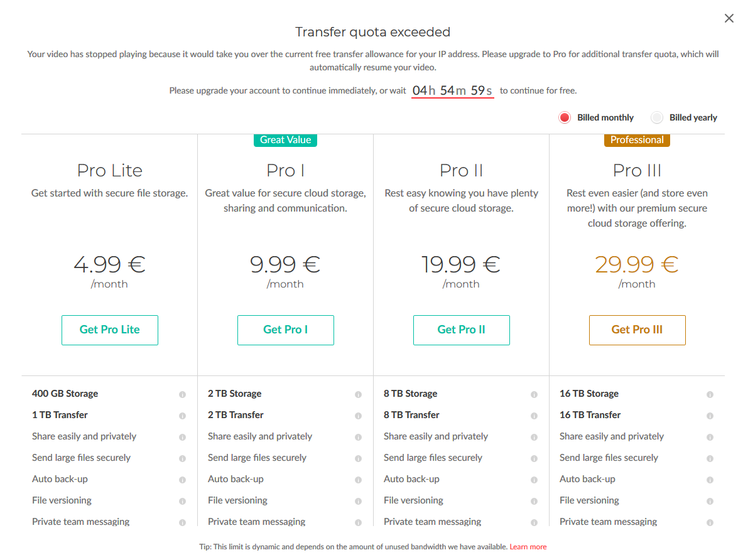Close the transfer quota dialog

click(729, 18)
